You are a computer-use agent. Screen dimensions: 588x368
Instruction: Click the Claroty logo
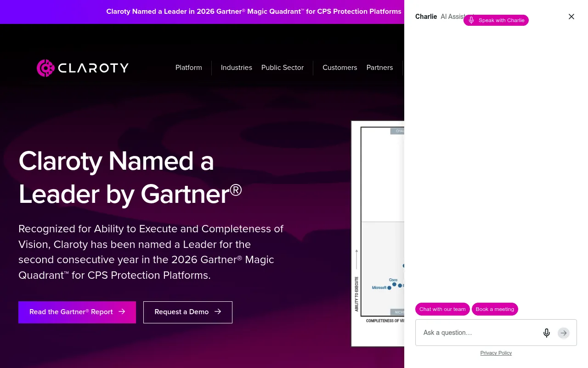coord(83,68)
